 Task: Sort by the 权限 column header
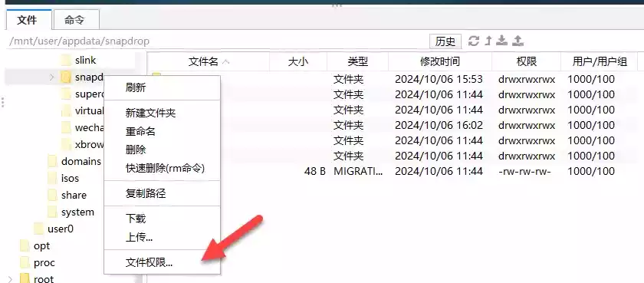pos(526,62)
